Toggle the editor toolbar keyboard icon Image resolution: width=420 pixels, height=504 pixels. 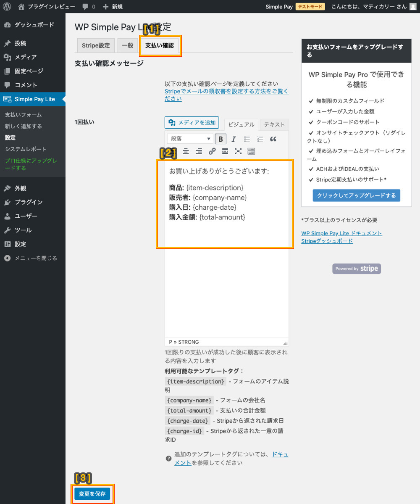pos(251,151)
